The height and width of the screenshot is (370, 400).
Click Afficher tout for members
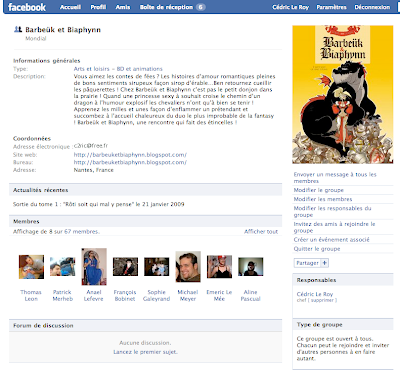[x=261, y=232]
